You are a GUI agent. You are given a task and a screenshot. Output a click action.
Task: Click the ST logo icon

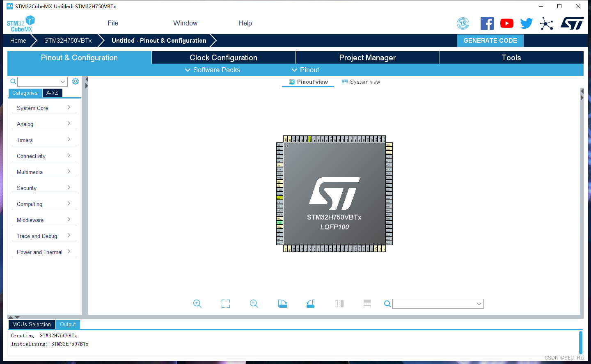(x=572, y=23)
